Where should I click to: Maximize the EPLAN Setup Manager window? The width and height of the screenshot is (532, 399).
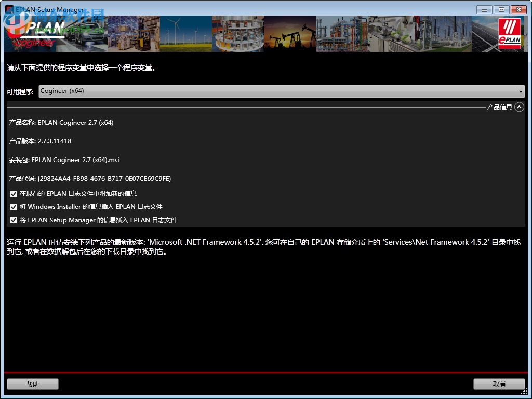[501, 9]
